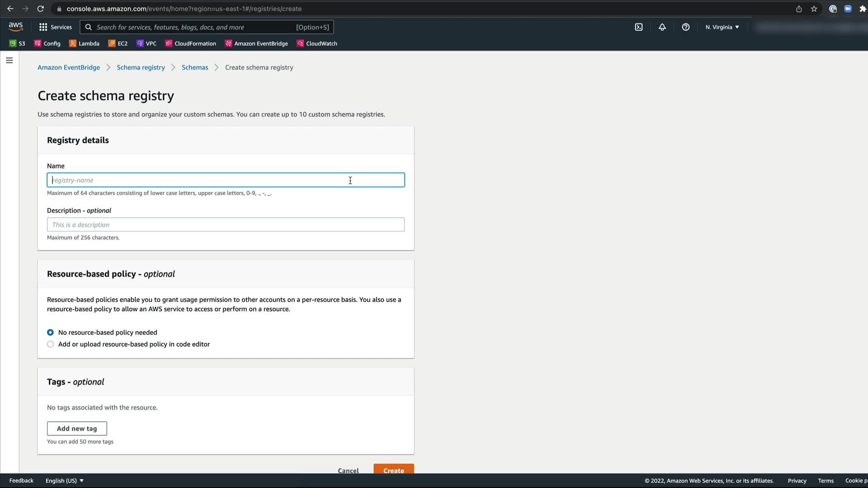Open the Lambda bookmark shortcut
Image resolution: width=868 pixels, height=488 pixels.
point(84,43)
